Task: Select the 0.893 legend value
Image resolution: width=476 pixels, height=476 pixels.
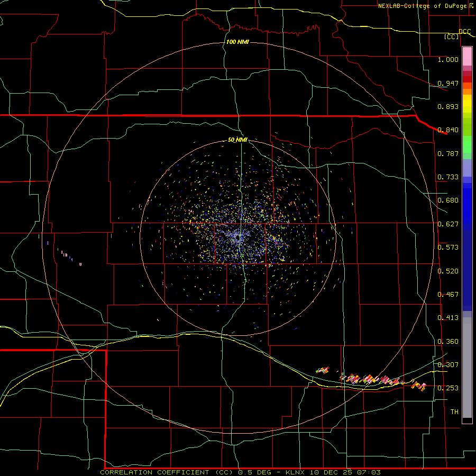Action: (448, 106)
